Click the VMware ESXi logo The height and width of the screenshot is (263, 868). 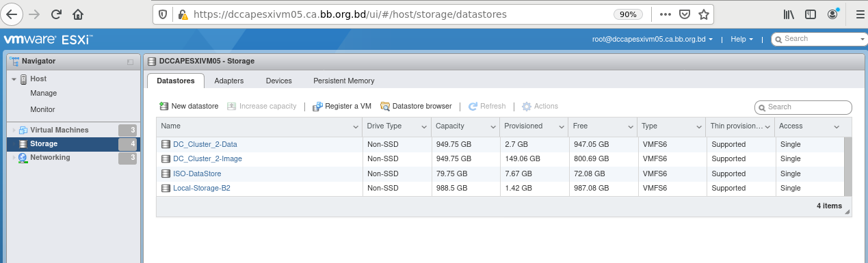pyautogui.click(x=48, y=40)
